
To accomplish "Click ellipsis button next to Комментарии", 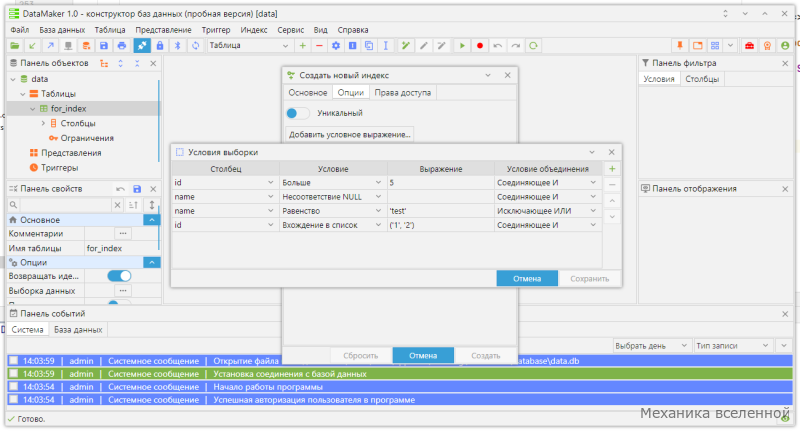I will pos(122,234).
